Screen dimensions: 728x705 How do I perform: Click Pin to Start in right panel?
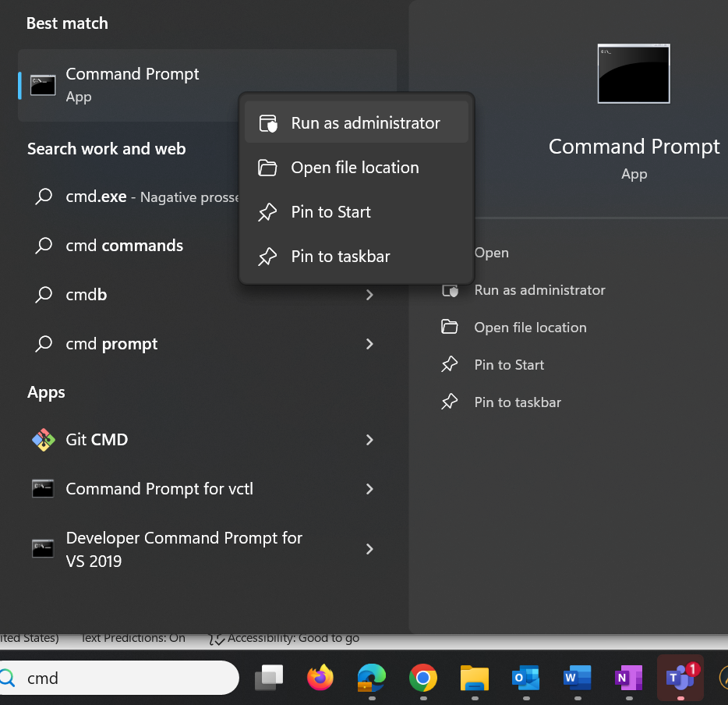509,365
